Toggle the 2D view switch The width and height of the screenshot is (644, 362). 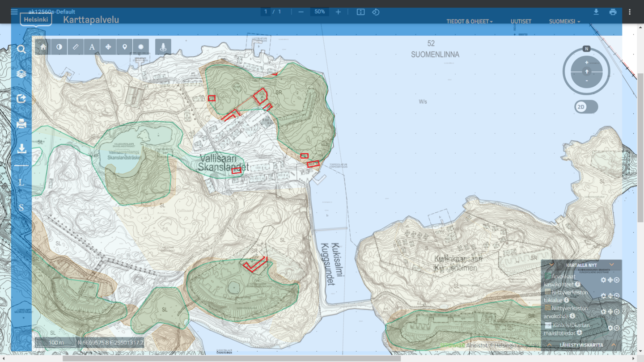coord(586,107)
